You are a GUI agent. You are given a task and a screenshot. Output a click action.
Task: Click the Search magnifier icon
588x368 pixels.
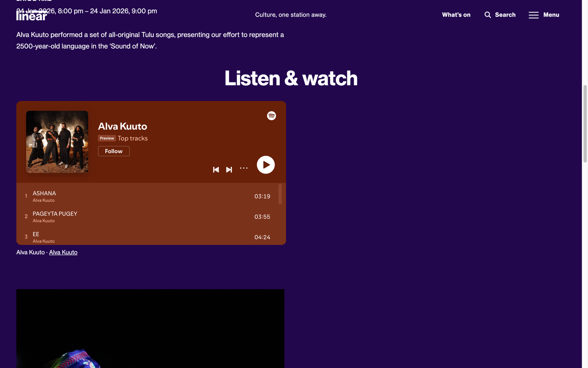click(488, 15)
